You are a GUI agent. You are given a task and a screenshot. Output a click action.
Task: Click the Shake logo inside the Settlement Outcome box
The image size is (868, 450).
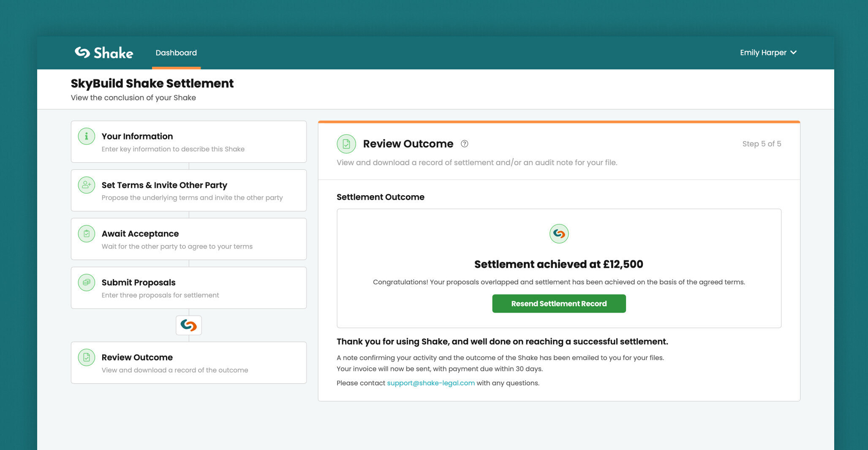point(559,234)
